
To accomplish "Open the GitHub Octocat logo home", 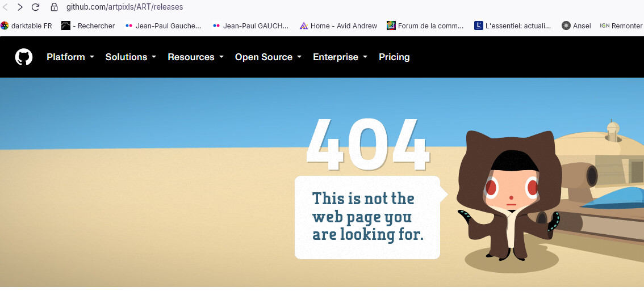I will pos(24,57).
